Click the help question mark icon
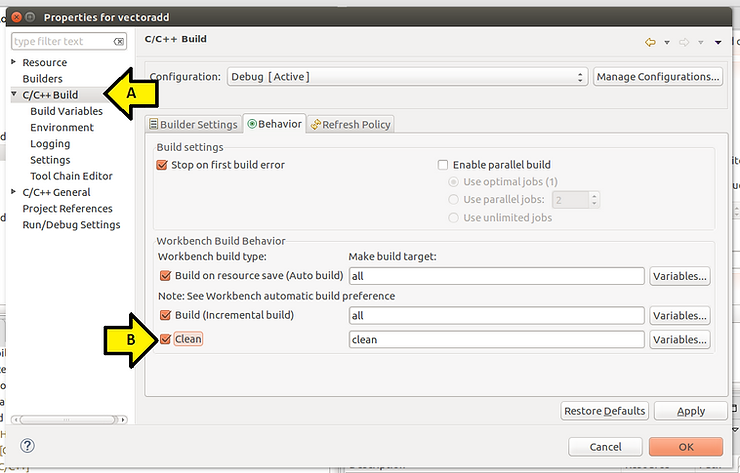 click(x=27, y=446)
